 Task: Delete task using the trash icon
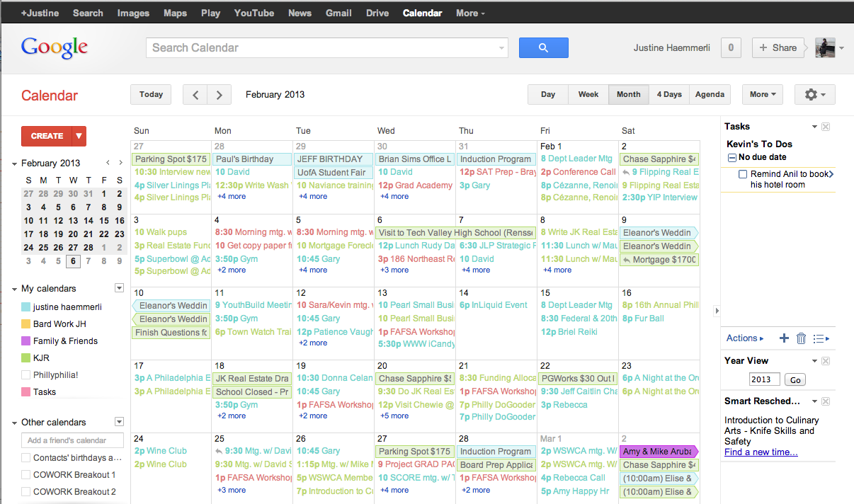(x=801, y=338)
